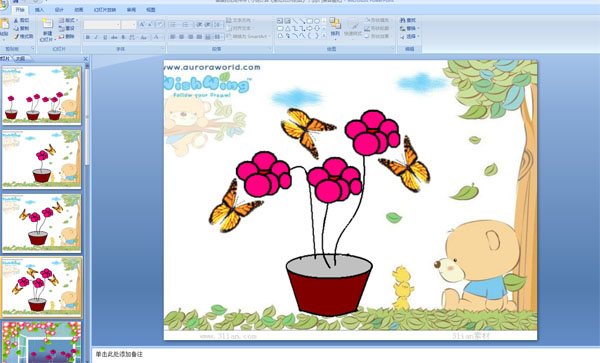Viewport: 600px width, 363px height.
Task: Toggle Underline formatting
Action: pyautogui.click(x=105, y=37)
